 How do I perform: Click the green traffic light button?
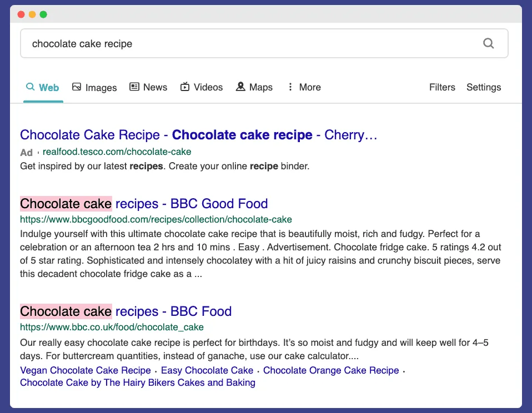coord(44,14)
